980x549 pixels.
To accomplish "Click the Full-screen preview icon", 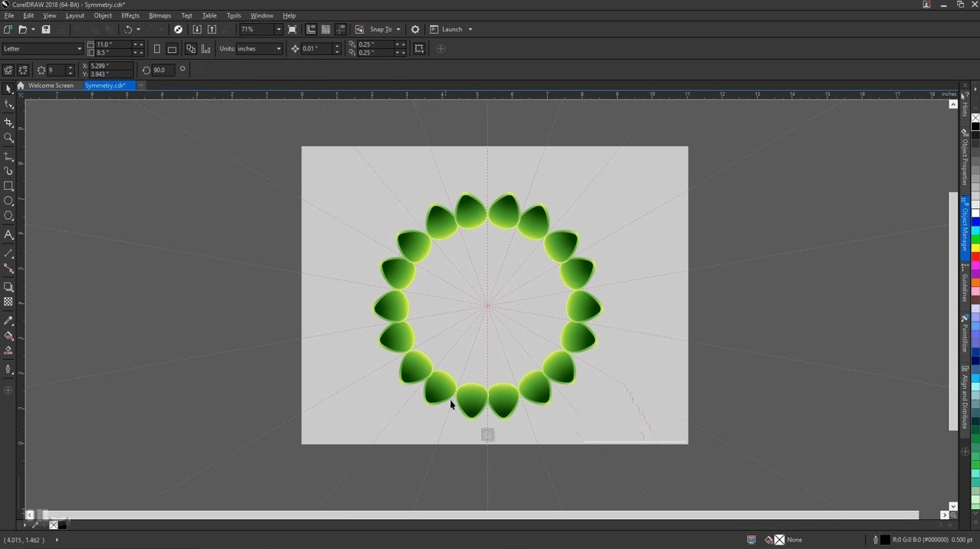I will point(293,29).
